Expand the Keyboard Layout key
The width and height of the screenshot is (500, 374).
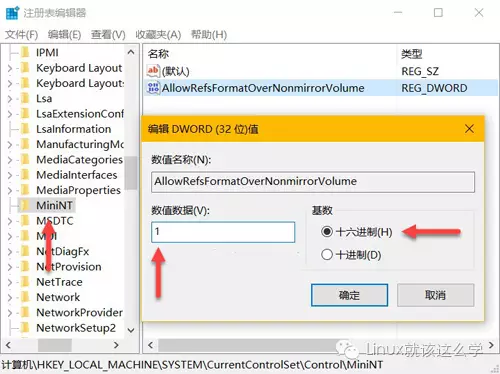point(10,68)
